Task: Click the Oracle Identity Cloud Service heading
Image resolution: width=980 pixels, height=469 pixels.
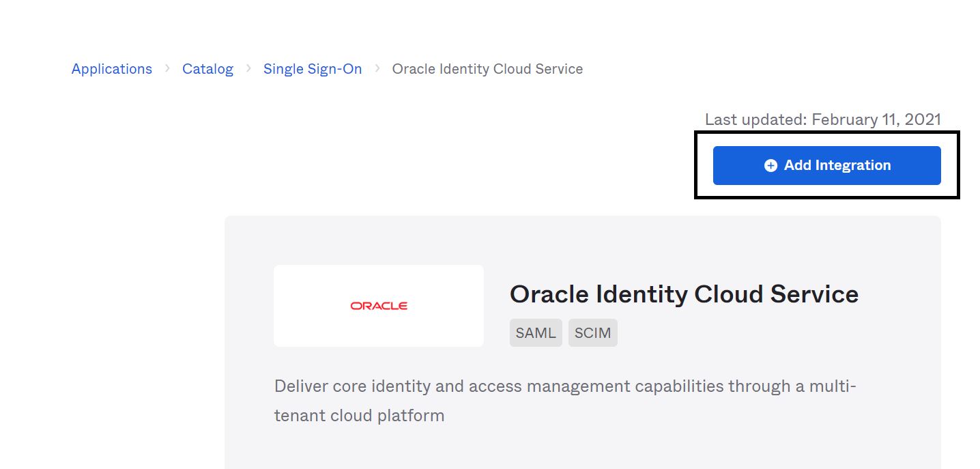Action: tap(684, 294)
